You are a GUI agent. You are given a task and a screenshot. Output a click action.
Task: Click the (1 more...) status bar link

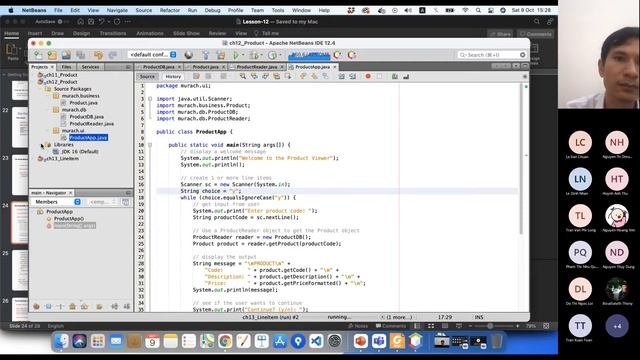(x=399, y=317)
